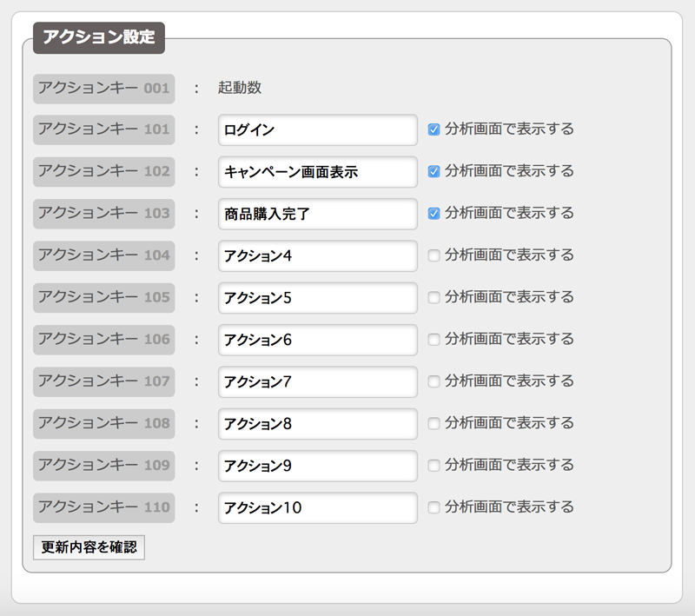Click the アクションキー 001 label
The height and width of the screenshot is (616, 695).
click(x=103, y=89)
